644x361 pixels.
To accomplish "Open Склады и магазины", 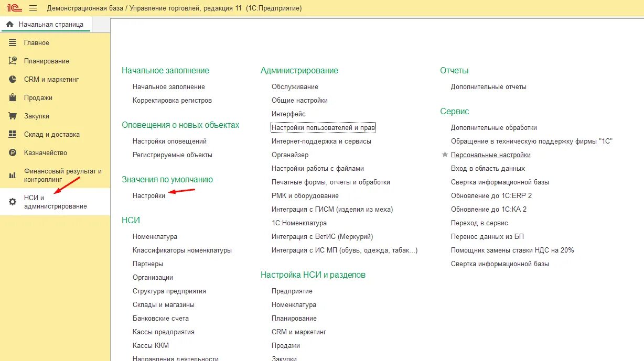I will tap(164, 304).
